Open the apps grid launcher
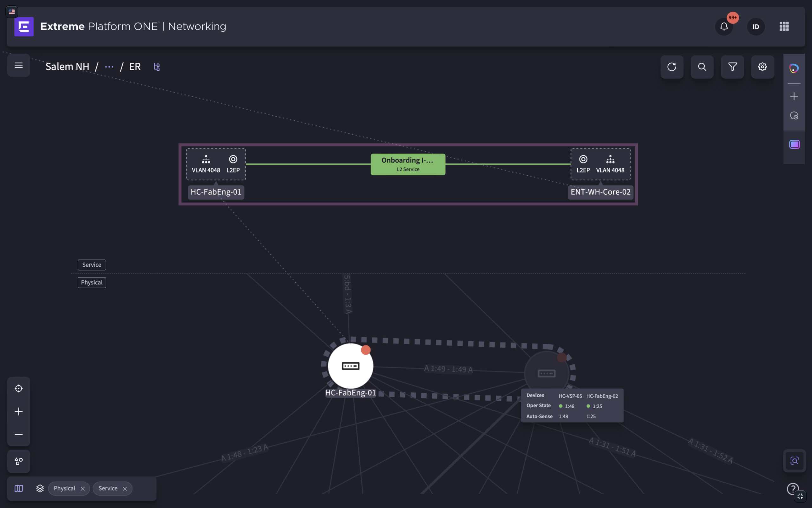The image size is (812, 508). tap(784, 27)
